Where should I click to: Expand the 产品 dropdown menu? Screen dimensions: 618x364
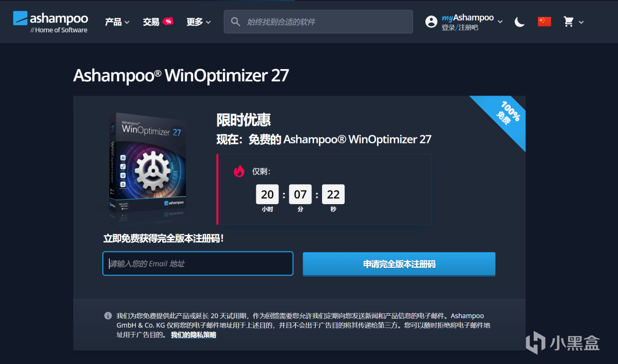pos(117,22)
